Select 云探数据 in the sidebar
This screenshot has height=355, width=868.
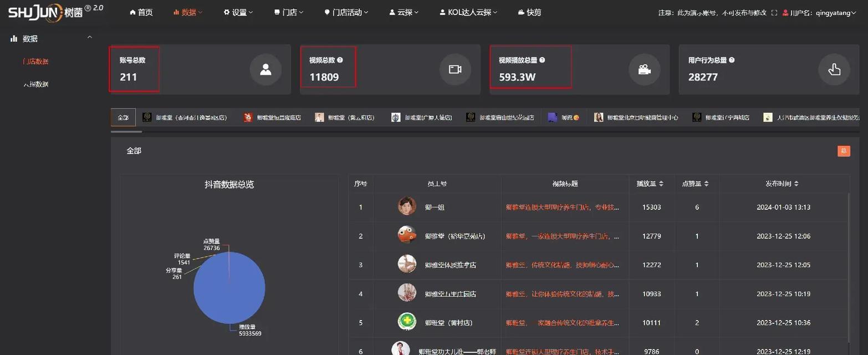35,84
